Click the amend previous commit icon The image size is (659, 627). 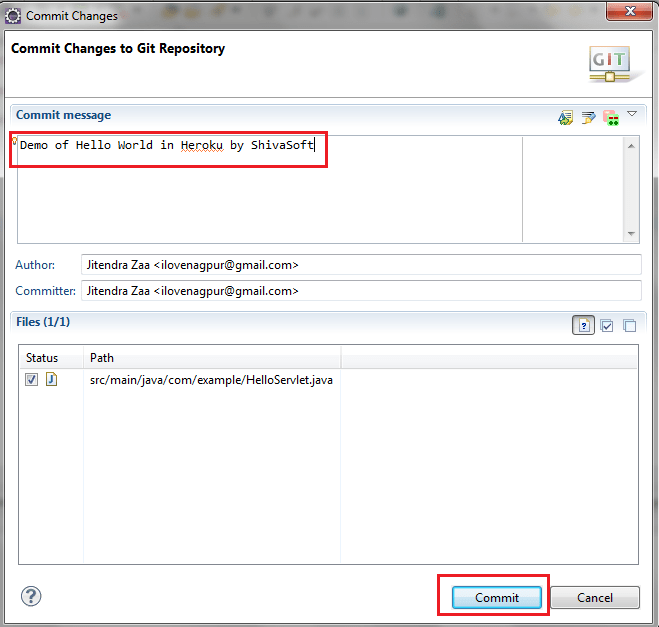click(565, 118)
